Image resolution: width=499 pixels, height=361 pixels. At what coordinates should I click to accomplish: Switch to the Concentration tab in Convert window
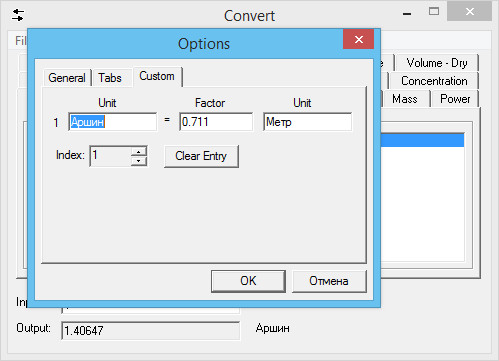(x=434, y=81)
